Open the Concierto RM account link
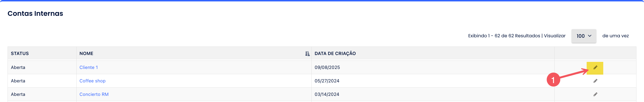644x102 pixels. click(94, 94)
